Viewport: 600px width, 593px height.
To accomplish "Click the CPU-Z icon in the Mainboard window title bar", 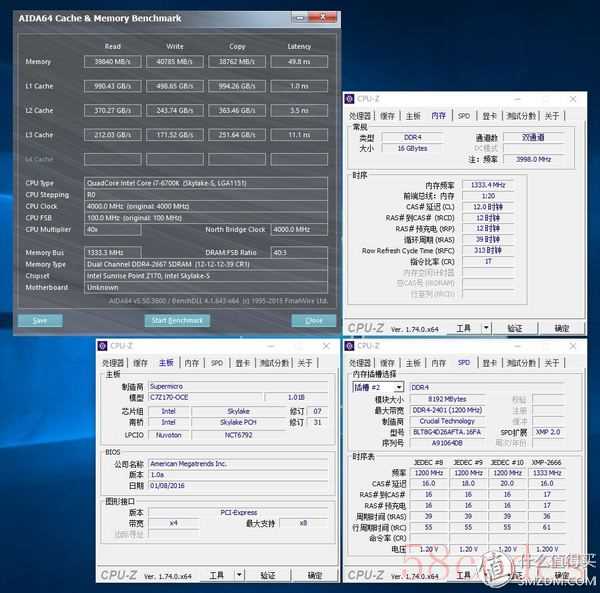I will (104, 346).
